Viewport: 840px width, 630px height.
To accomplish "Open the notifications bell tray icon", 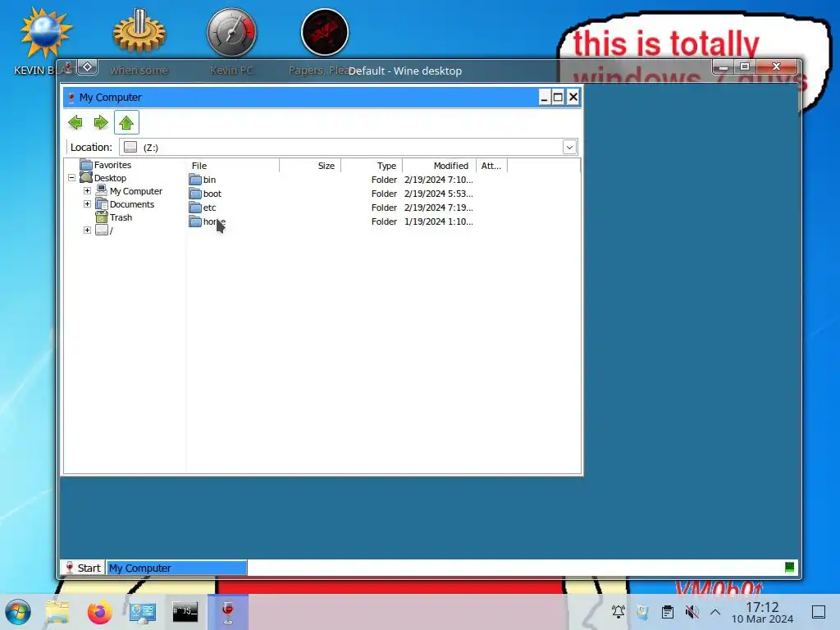I will coord(619,611).
